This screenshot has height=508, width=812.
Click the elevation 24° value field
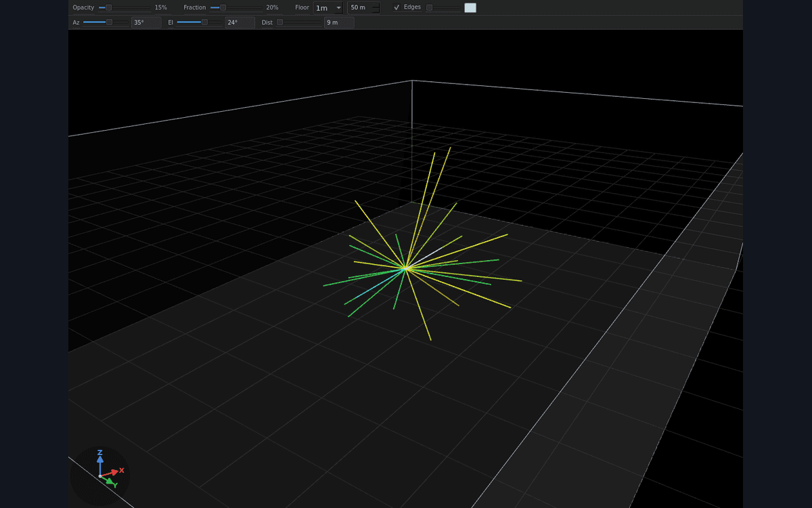tap(240, 22)
